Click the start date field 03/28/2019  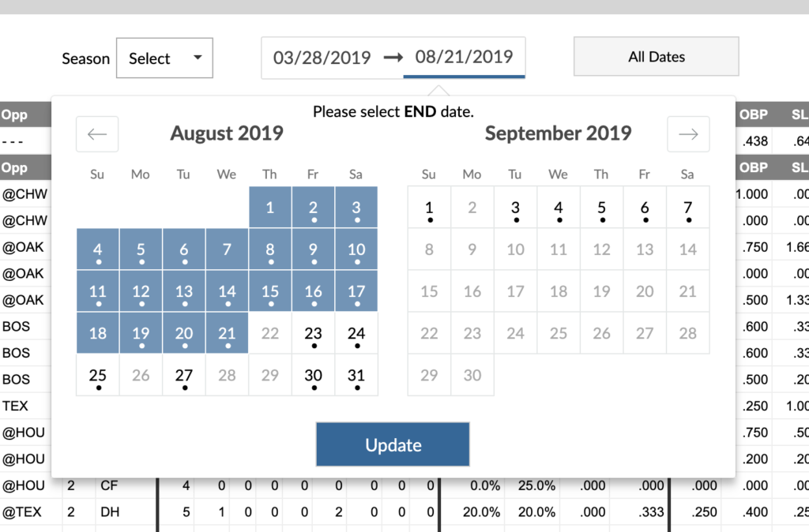click(322, 57)
